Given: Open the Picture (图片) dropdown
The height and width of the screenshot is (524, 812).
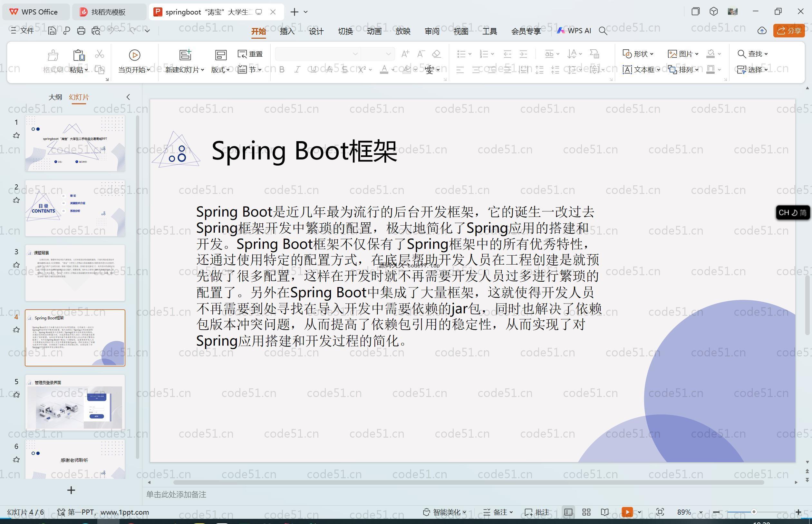Looking at the screenshot, I should pyautogui.click(x=683, y=54).
